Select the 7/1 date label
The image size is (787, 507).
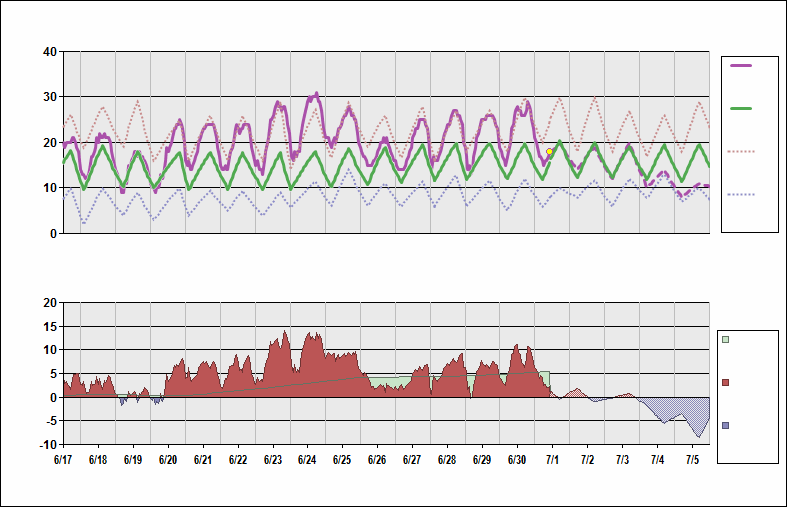pos(552,460)
